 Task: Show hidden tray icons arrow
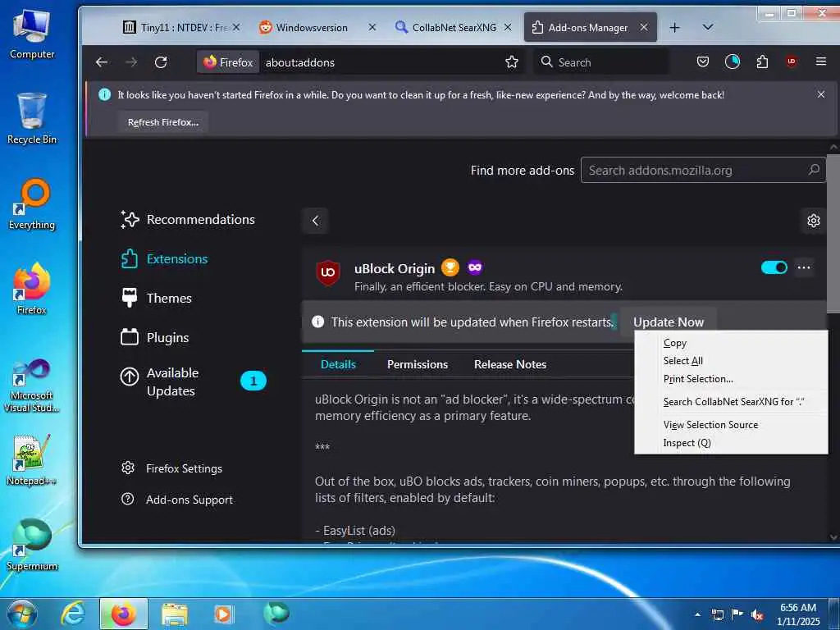pyautogui.click(x=697, y=614)
